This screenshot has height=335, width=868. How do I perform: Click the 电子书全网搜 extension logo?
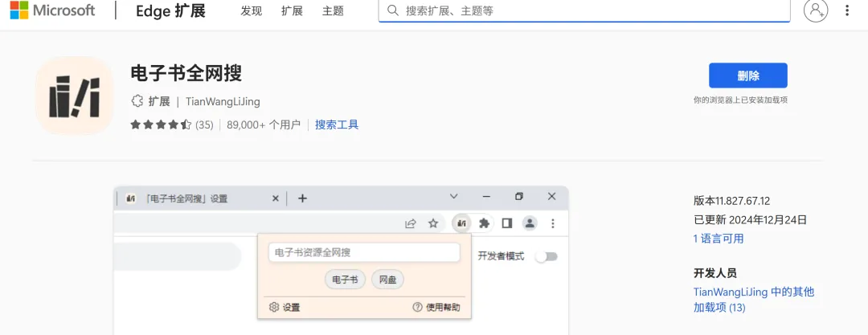point(74,96)
